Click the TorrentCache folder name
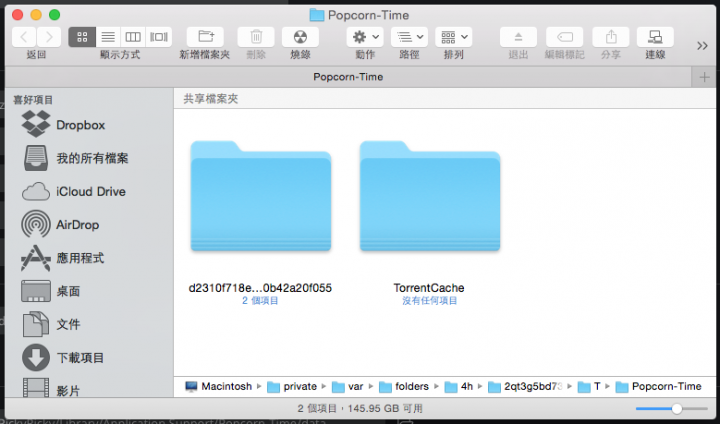This screenshot has width=720, height=424. [x=429, y=288]
